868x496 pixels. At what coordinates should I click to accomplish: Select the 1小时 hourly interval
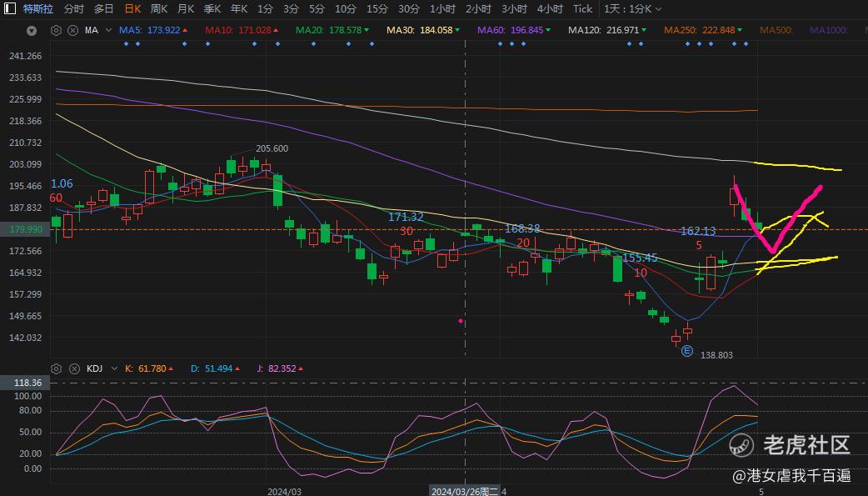[x=442, y=9]
